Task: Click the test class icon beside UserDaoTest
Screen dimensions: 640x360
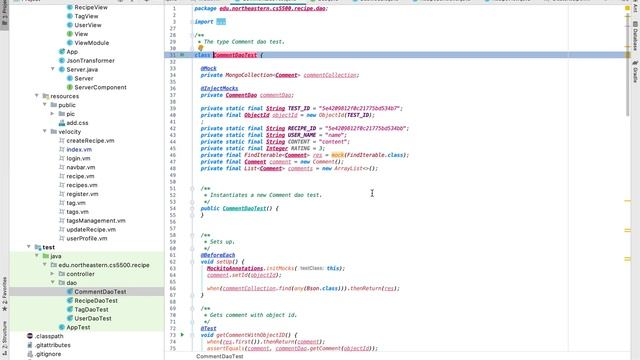Action: 70,318
